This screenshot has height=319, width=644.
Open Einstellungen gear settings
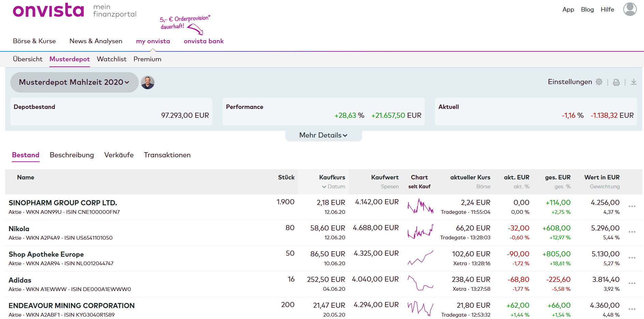(x=599, y=82)
